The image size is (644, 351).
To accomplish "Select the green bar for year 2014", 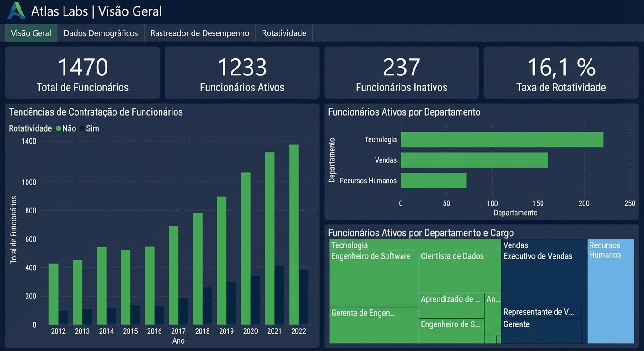I will (x=102, y=286).
